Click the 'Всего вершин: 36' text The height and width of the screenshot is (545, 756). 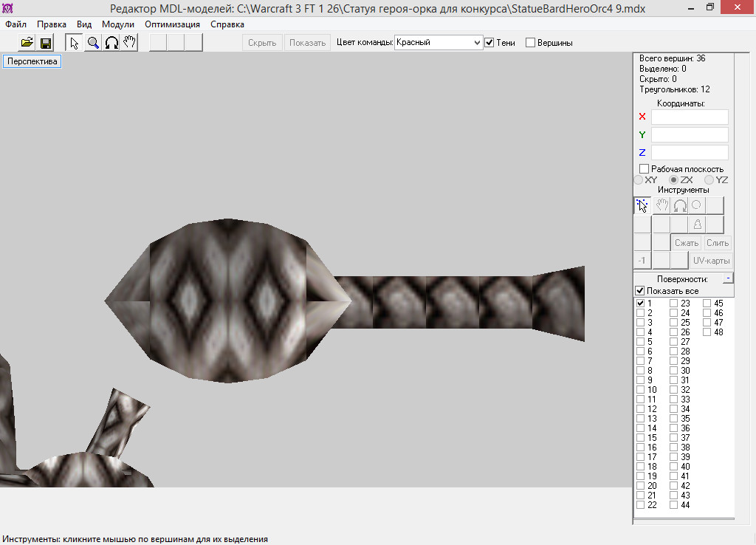click(672, 58)
